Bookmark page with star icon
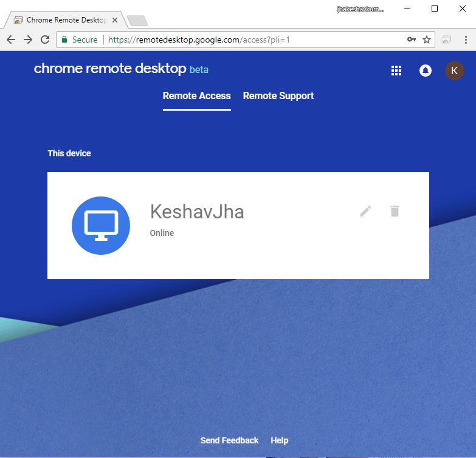Viewport: 476px width, 458px height. click(427, 40)
